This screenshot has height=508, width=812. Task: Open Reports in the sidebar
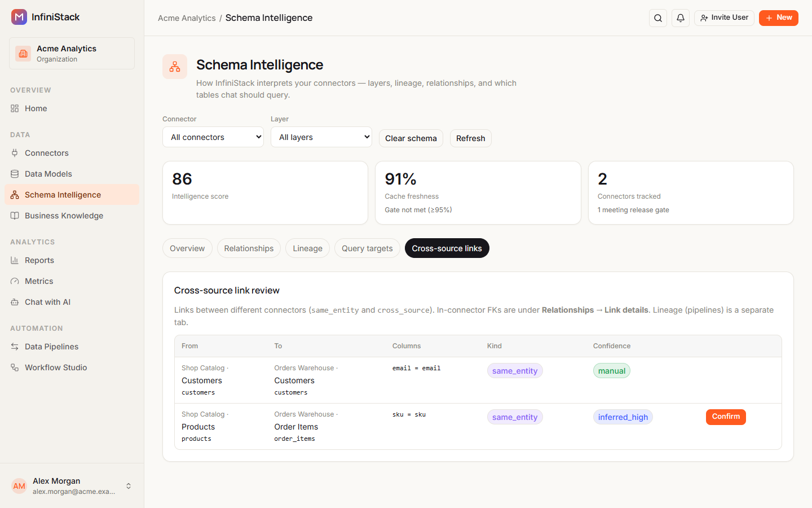click(x=72, y=260)
